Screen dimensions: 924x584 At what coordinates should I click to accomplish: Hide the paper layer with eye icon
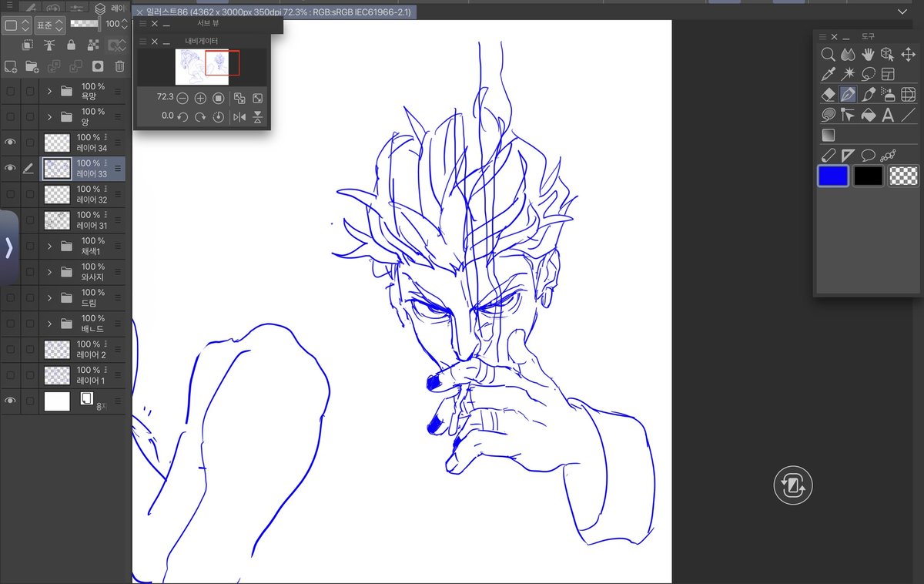coord(10,401)
